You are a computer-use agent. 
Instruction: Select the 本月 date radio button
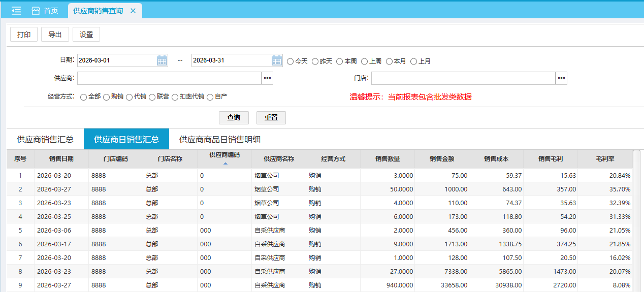(x=389, y=61)
